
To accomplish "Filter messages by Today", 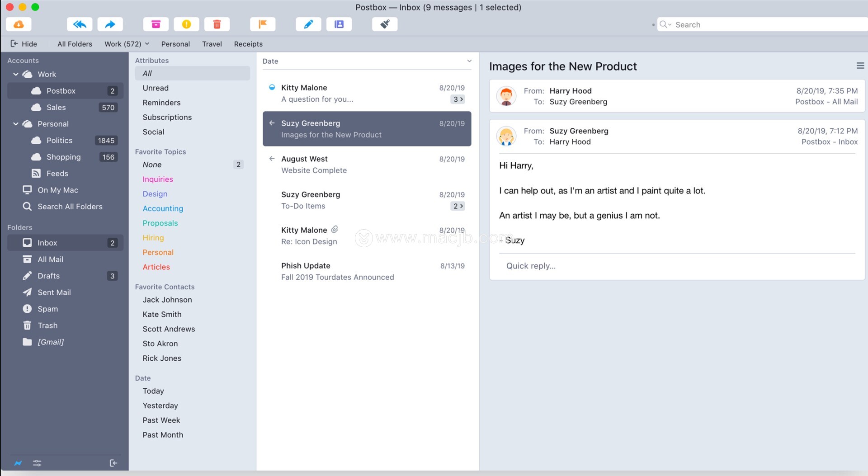I will 153,391.
